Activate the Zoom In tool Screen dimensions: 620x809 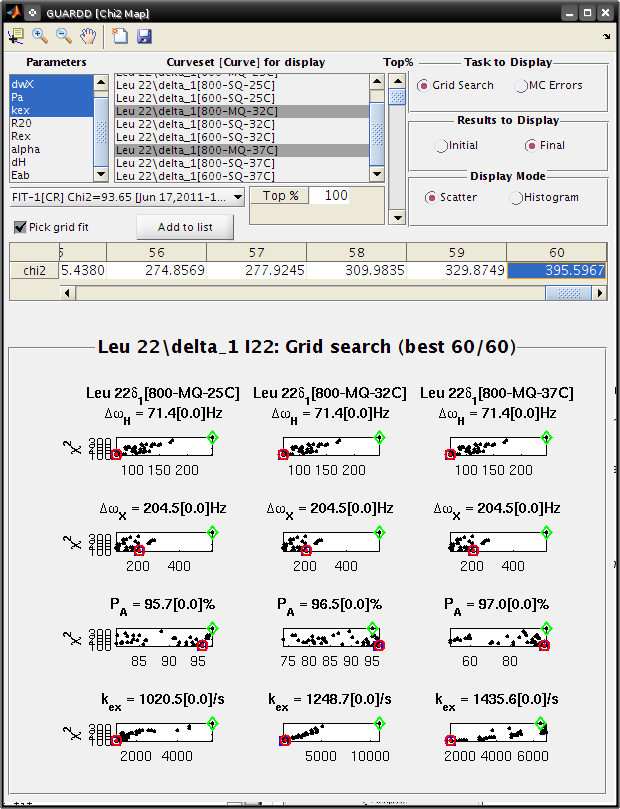[40, 36]
